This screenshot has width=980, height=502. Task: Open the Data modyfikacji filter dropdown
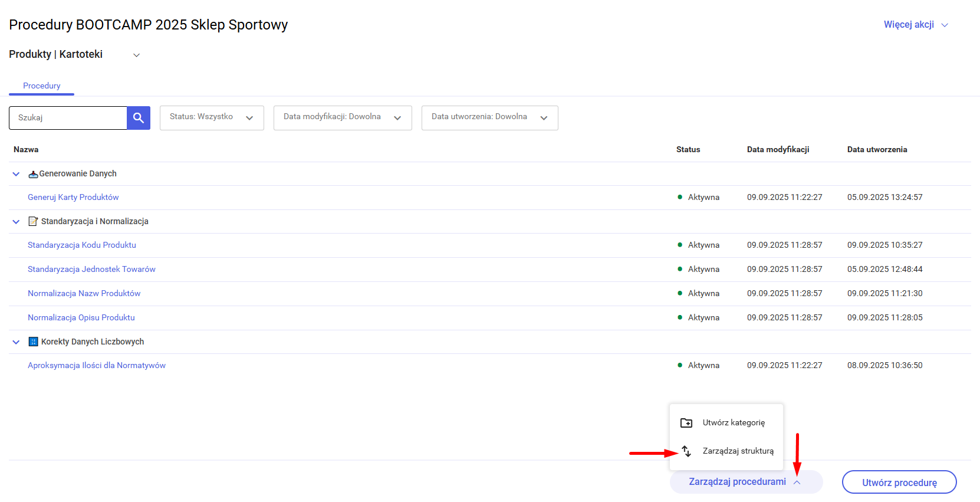click(343, 118)
